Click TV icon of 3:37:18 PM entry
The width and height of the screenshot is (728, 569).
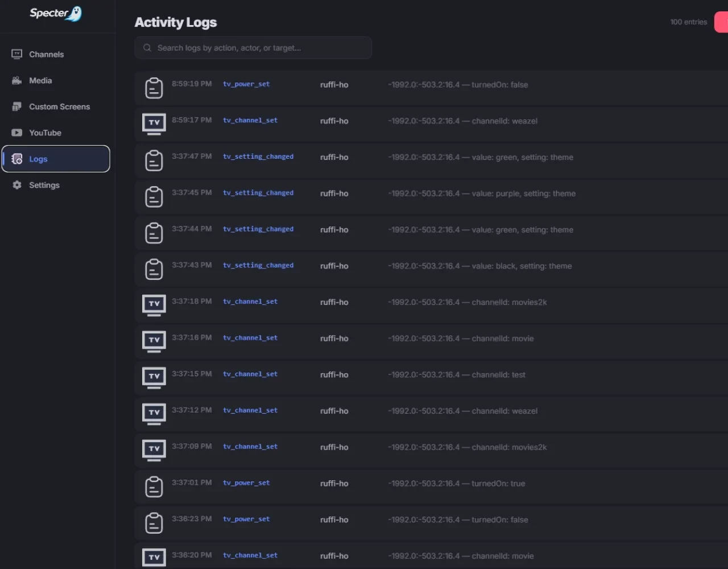[154, 305]
